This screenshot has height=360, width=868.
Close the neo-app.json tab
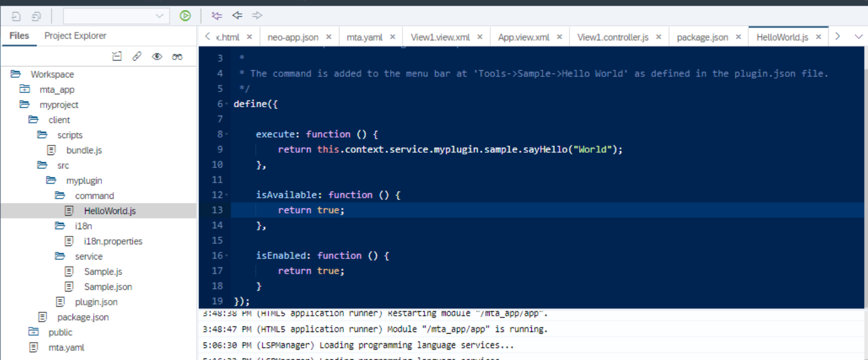(x=329, y=37)
